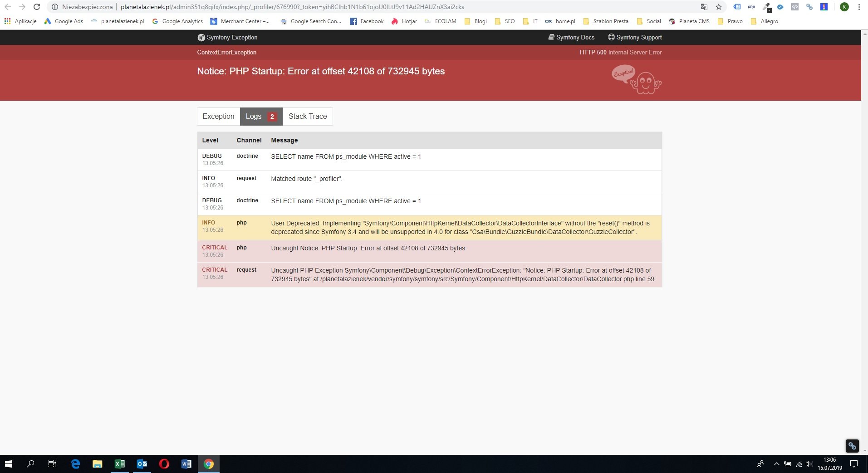The width and height of the screenshot is (868, 473).
Task: Expand the Allegro bookmark folder
Action: click(765, 21)
